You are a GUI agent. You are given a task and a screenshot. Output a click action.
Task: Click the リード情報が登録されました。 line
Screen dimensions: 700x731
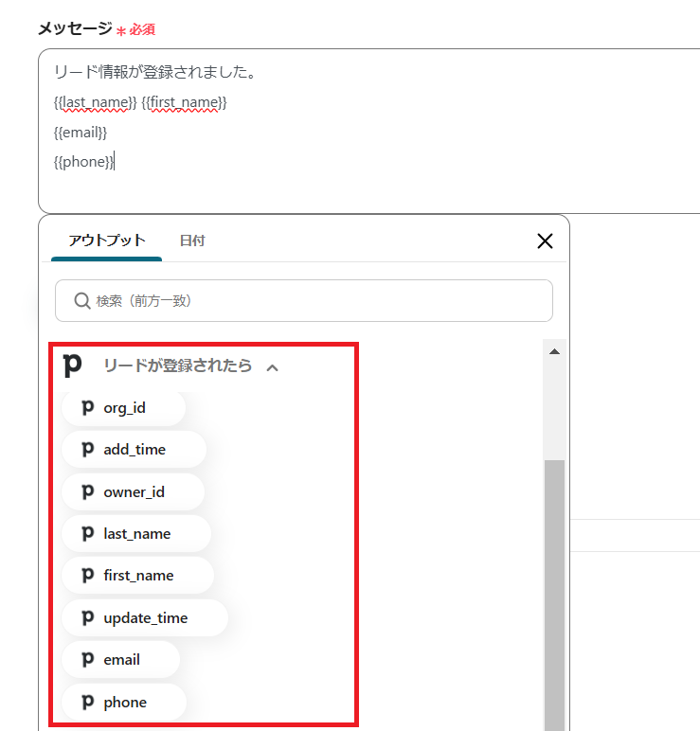click(x=154, y=72)
